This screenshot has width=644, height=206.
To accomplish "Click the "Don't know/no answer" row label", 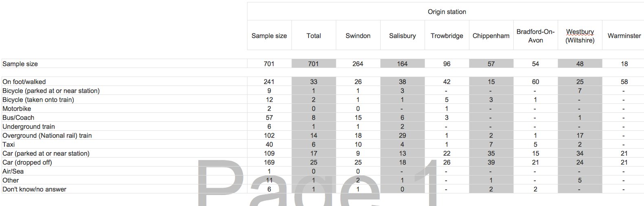I will coord(34,189).
